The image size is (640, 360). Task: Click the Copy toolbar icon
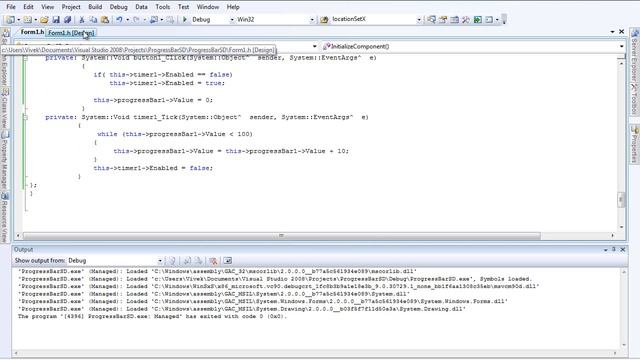click(x=93, y=20)
